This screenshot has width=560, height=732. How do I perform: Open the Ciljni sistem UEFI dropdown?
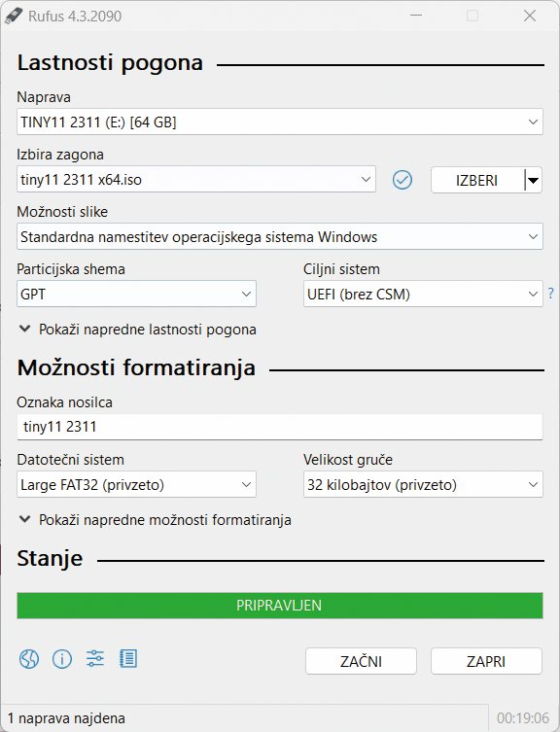pyautogui.click(x=423, y=295)
